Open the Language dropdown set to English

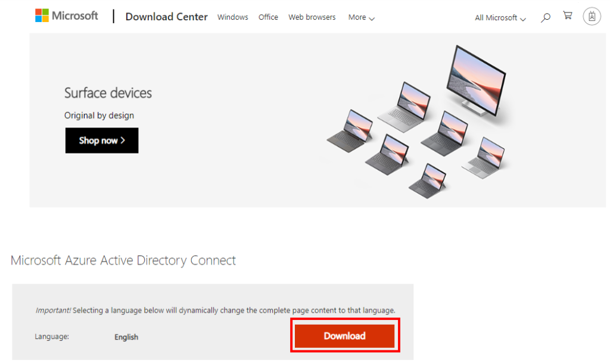click(126, 337)
